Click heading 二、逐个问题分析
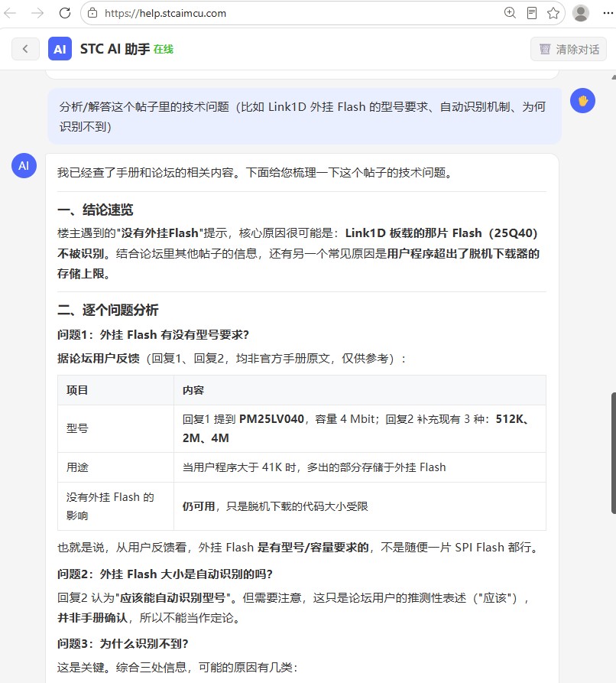The height and width of the screenshot is (683, 616). click(108, 310)
